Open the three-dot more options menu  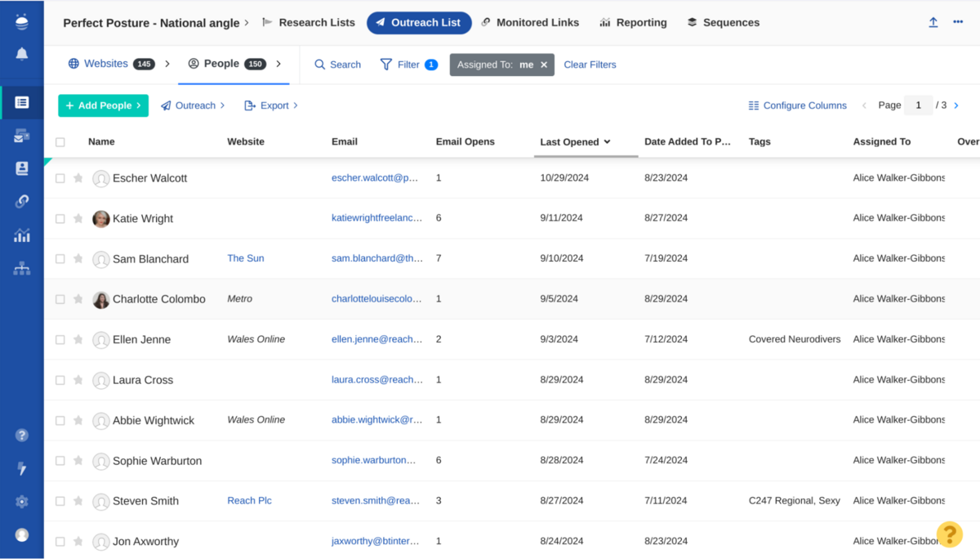point(958,23)
